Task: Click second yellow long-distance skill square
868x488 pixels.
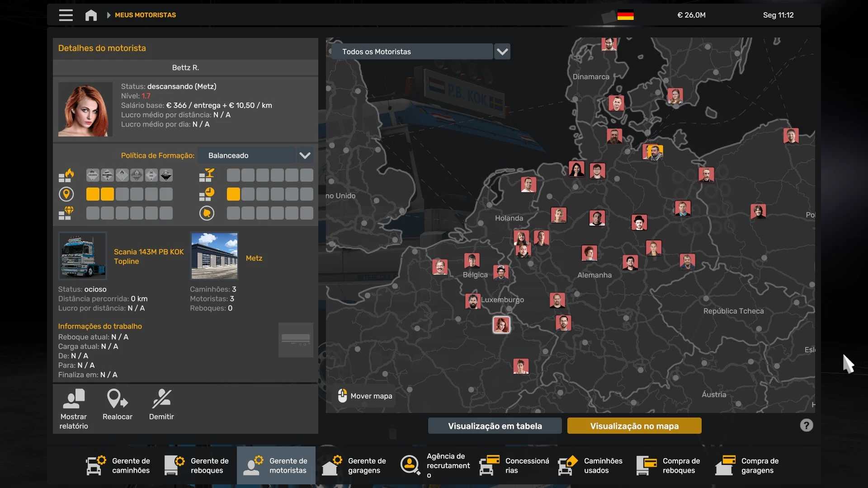Action: click(x=107, y=194)
